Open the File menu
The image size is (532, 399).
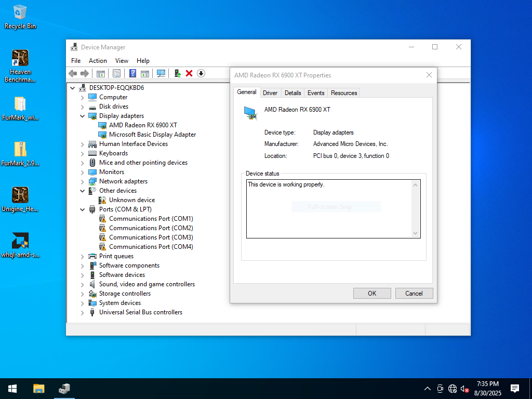coord(76,61)
